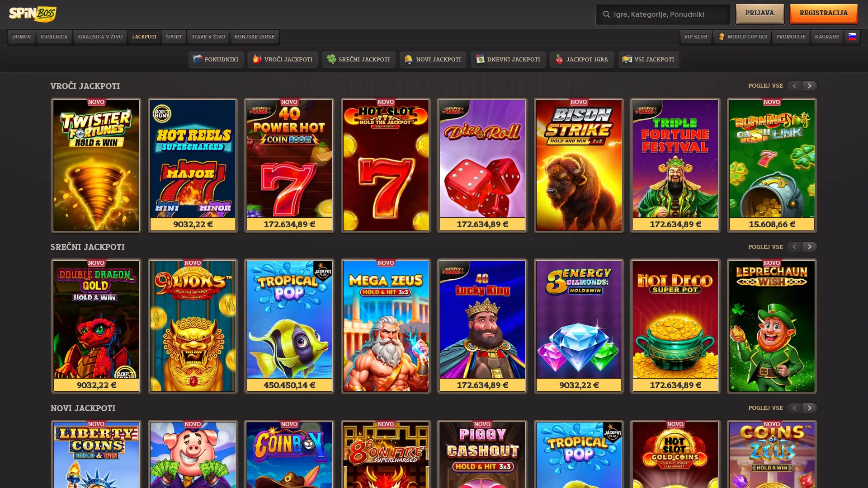Image resolution: width=868 pixels, height=488 pixels.
Task: Open the Leprechaun Wish game
Action: pos(772,326)
